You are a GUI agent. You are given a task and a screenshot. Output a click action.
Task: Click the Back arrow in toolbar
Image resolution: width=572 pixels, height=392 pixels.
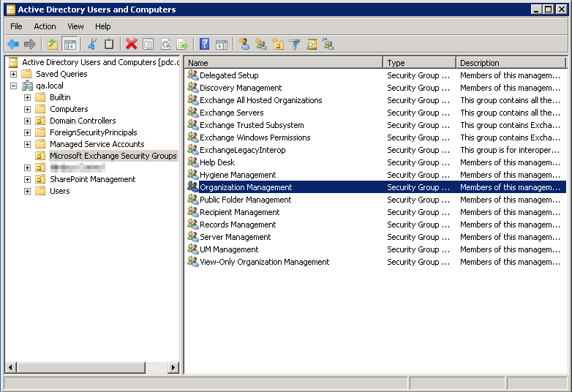[x=13, y=45]
